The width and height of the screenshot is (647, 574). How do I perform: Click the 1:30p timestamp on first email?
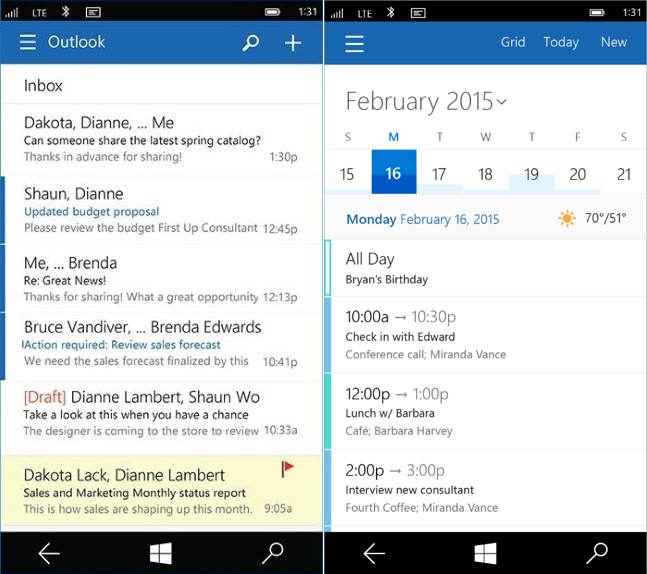(283, 157)
